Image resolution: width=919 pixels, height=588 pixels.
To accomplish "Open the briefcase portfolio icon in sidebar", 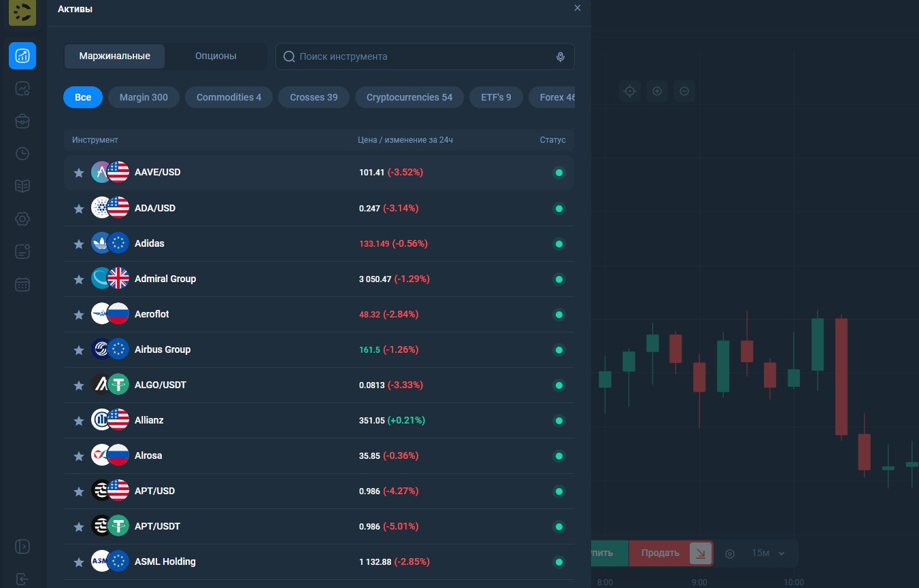I will pos(22,121).
